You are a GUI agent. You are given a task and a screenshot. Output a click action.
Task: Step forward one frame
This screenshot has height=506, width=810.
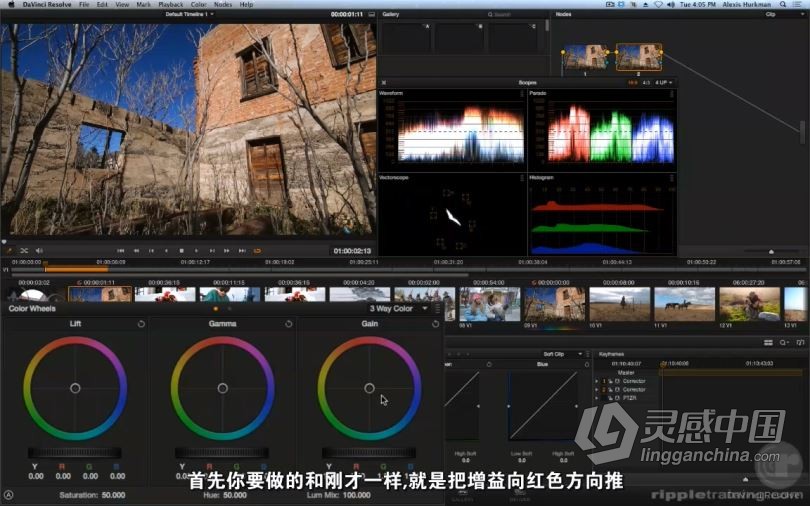pyautogui.click(x=212, y=250)
